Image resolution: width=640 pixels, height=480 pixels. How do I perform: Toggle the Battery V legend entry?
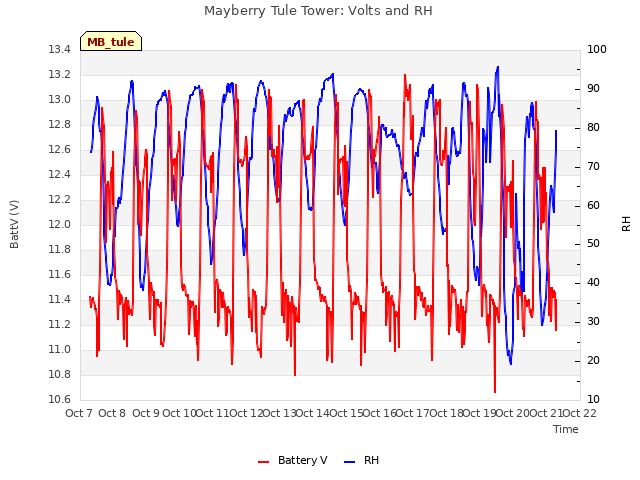click(x=293, y=460)
